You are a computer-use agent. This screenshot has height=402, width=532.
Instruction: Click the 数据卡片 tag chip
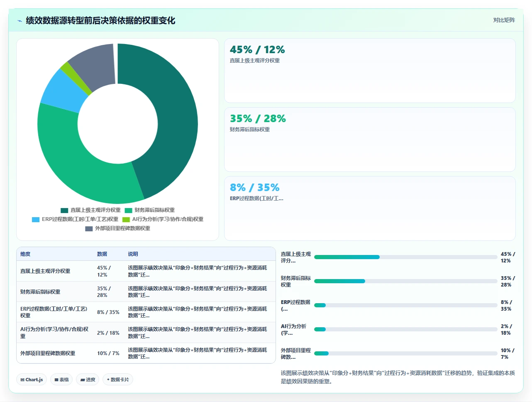click(118, 380)
